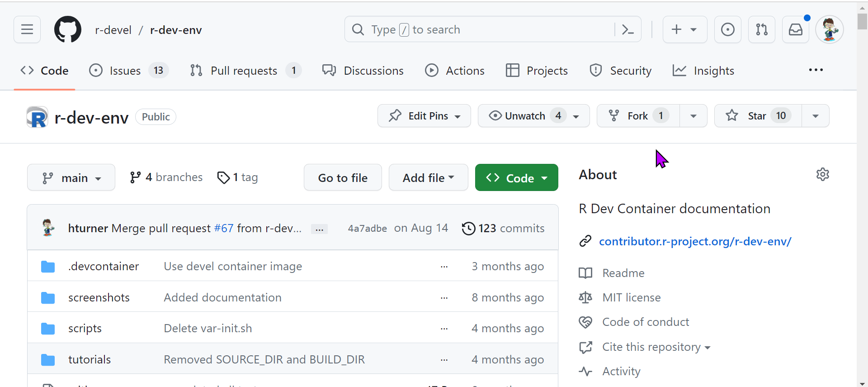Viewport: 868px width, 387px height.
Task: Switch to the Code tab
Action: 44,71
